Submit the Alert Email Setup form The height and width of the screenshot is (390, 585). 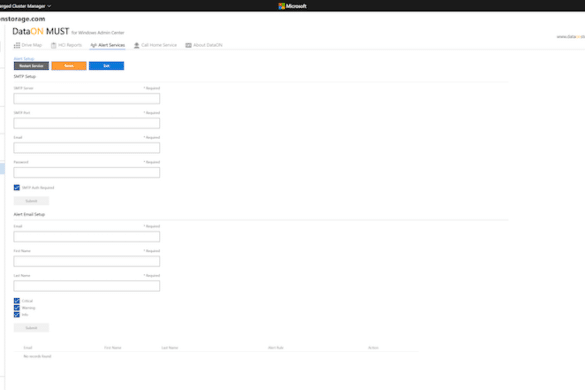pos(31,328)
